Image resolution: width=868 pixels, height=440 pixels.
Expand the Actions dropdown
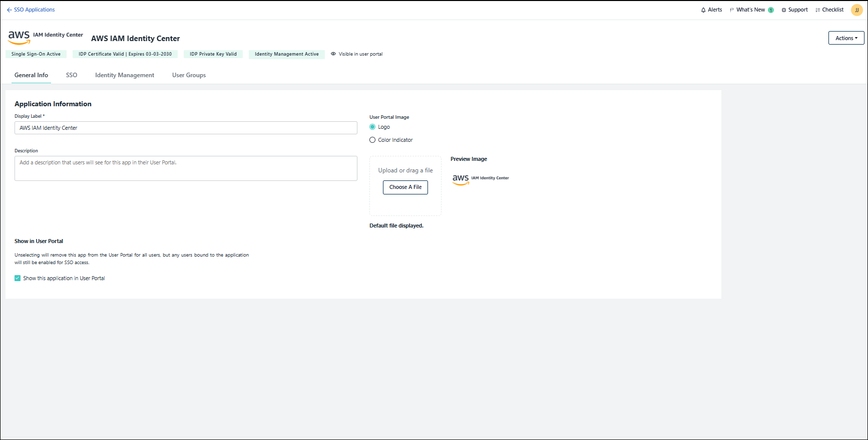point(846,38)
